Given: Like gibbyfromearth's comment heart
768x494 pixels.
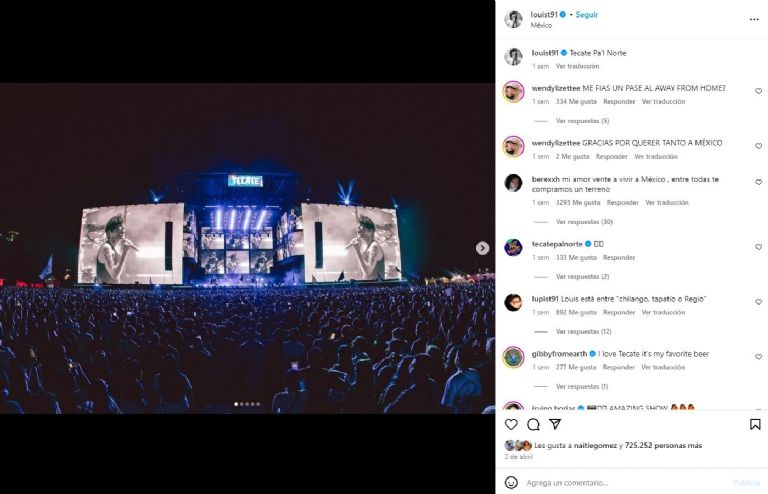Looking at the screenshot, I should [x=758, y=357].
